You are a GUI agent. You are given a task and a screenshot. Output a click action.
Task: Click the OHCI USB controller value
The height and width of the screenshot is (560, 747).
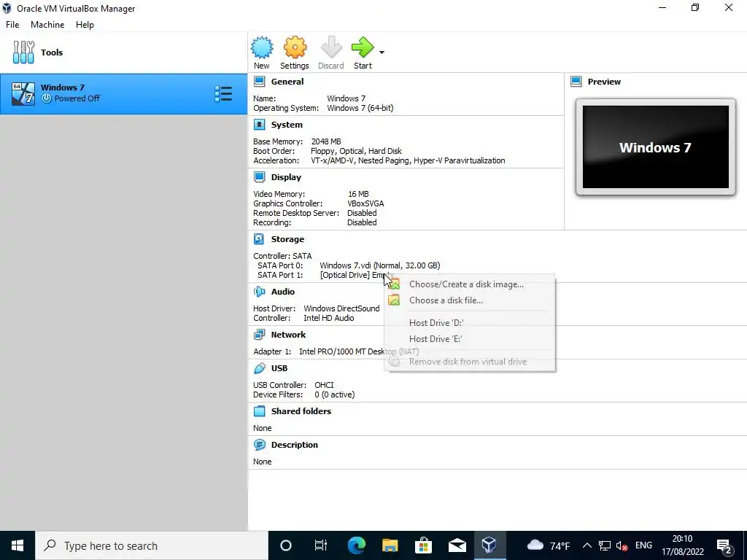click(x=324, y=385)
